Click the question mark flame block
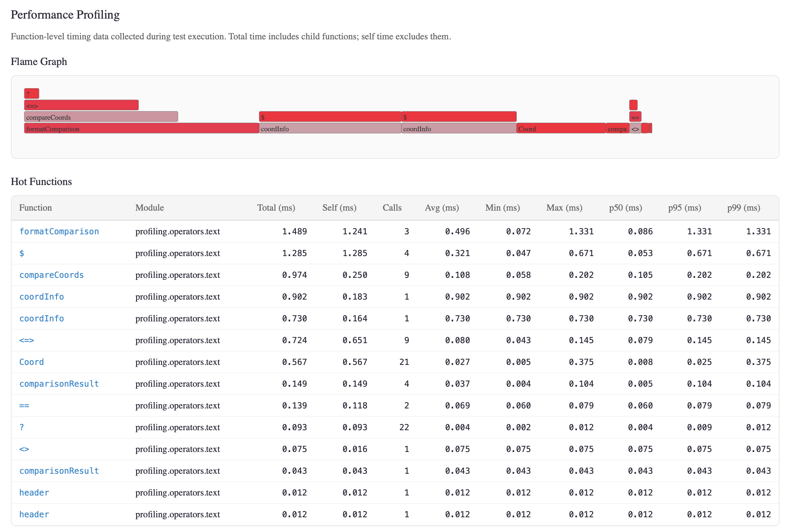This screenshot has height=532, width=791. click(32, 94)
